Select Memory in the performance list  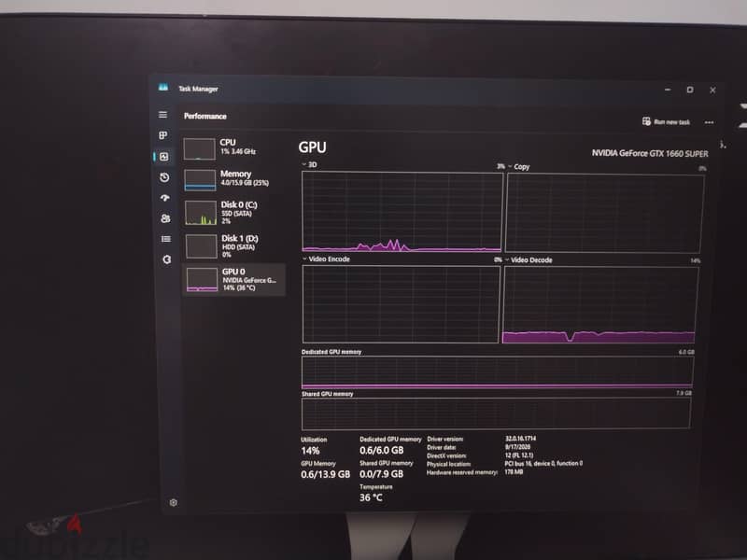(x=234, y=179)
